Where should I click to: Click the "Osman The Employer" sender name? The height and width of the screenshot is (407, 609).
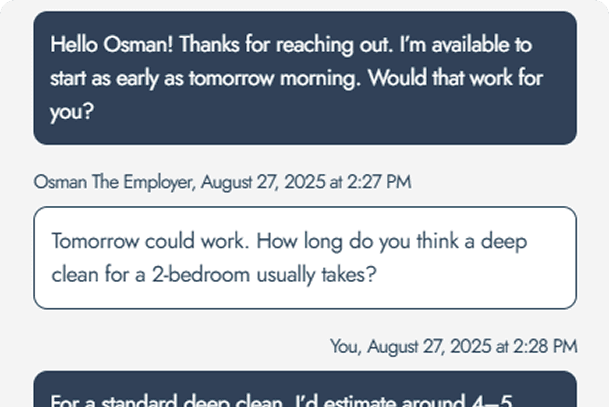(115, 182)
